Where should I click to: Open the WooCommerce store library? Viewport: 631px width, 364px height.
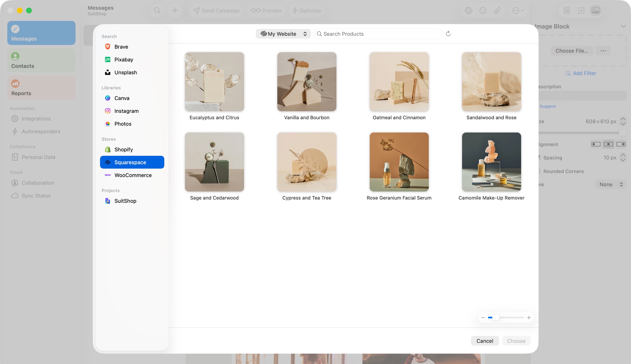pos(133,175)
